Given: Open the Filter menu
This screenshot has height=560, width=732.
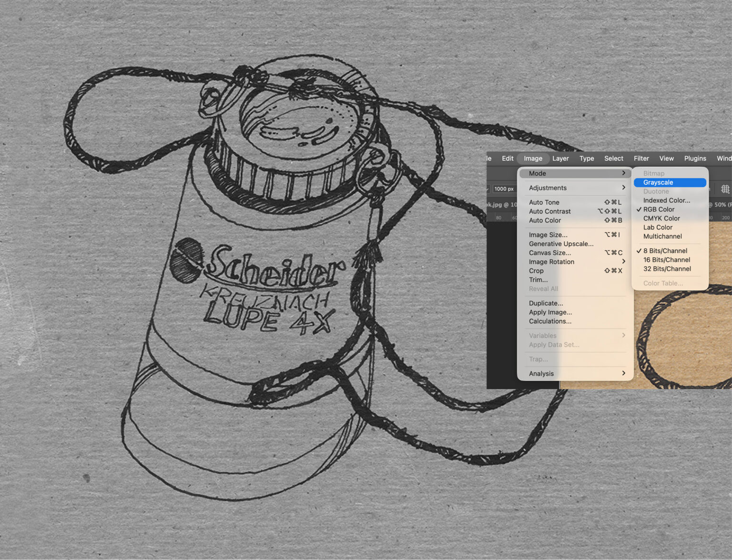Looking at the screenshot, I should (641, 159).
